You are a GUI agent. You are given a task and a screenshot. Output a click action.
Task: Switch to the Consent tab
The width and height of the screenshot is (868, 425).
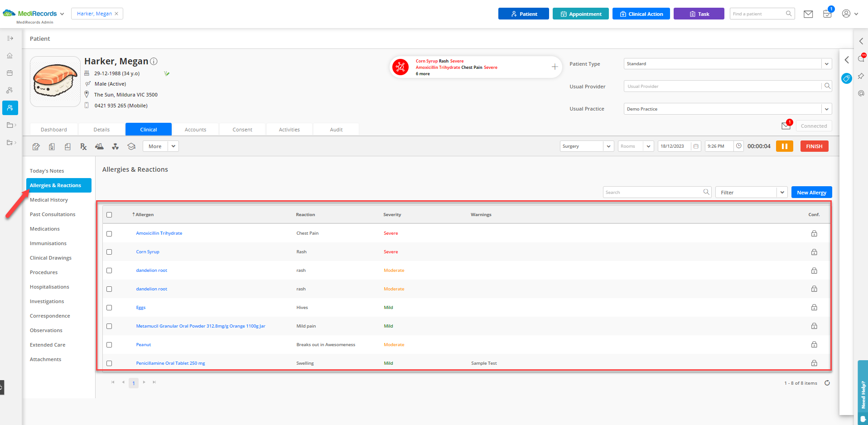(x=242, y=130)
